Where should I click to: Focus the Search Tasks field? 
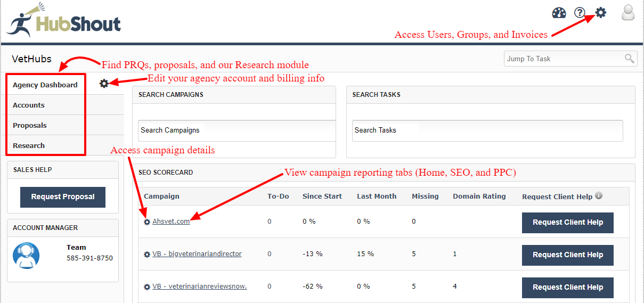coord(487,130)
